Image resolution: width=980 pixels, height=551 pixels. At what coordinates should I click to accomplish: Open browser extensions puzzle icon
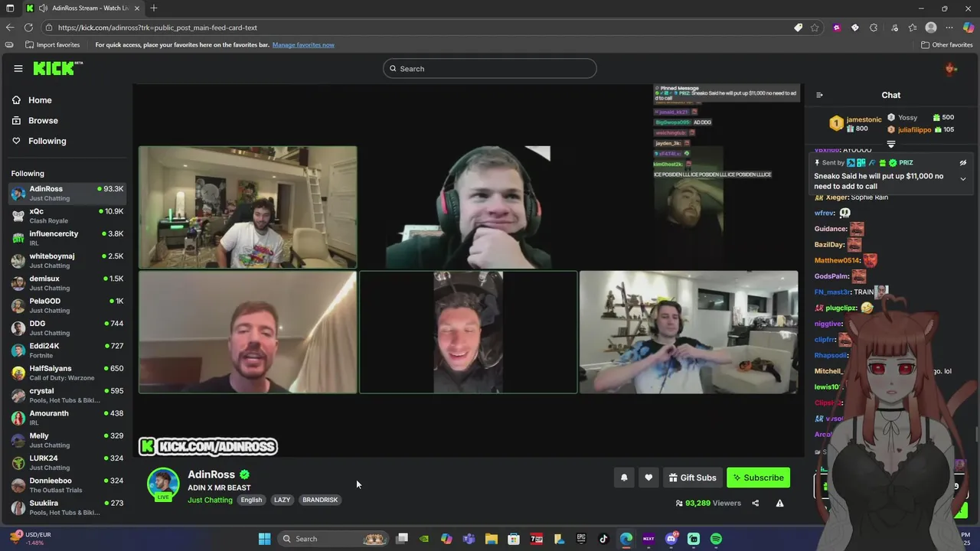[874, 28]
